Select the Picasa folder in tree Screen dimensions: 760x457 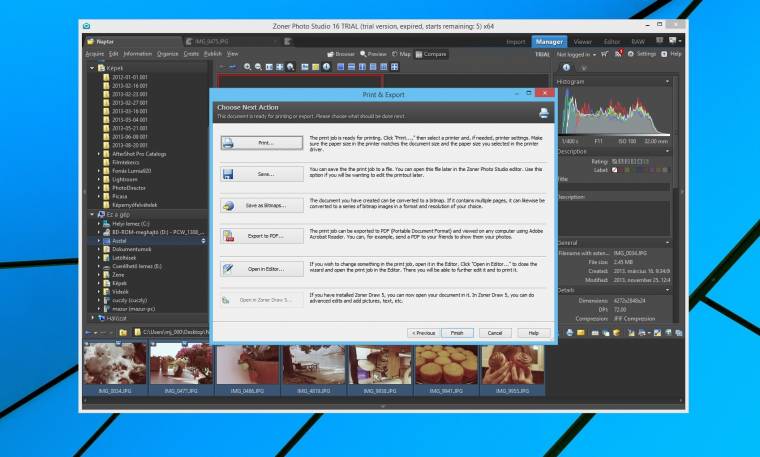[x=119, y=196]
